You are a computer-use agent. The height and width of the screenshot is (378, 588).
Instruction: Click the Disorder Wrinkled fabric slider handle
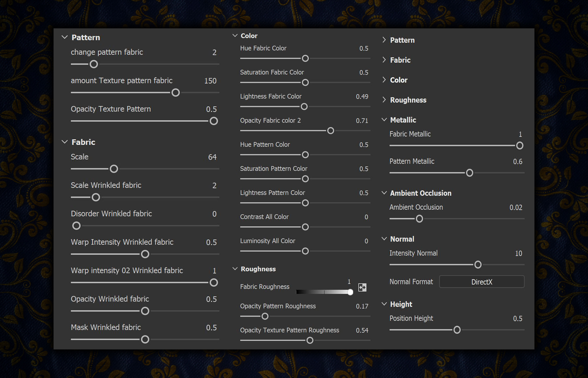pos(76,226)
